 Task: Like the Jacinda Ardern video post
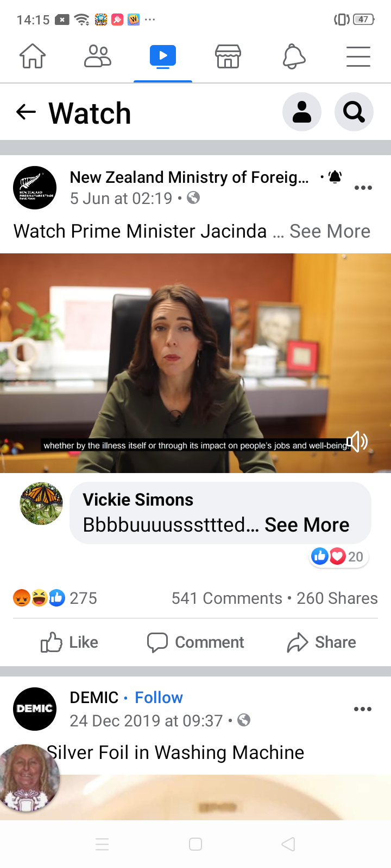(70, 642)
